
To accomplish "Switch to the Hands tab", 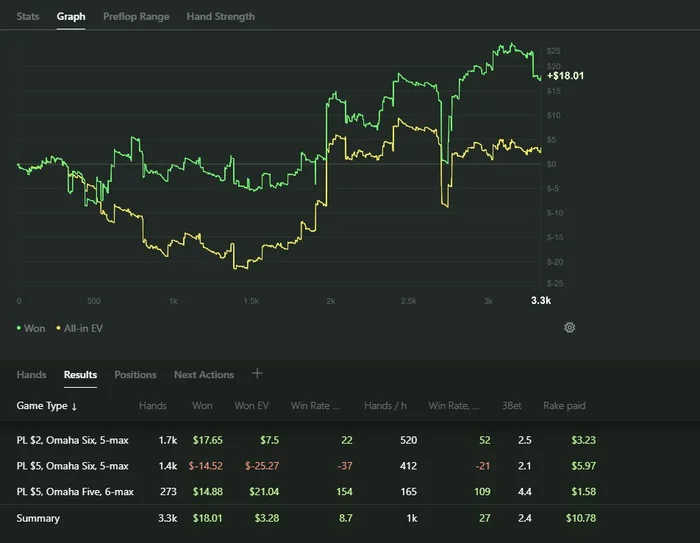I will (x=31, y=375).
